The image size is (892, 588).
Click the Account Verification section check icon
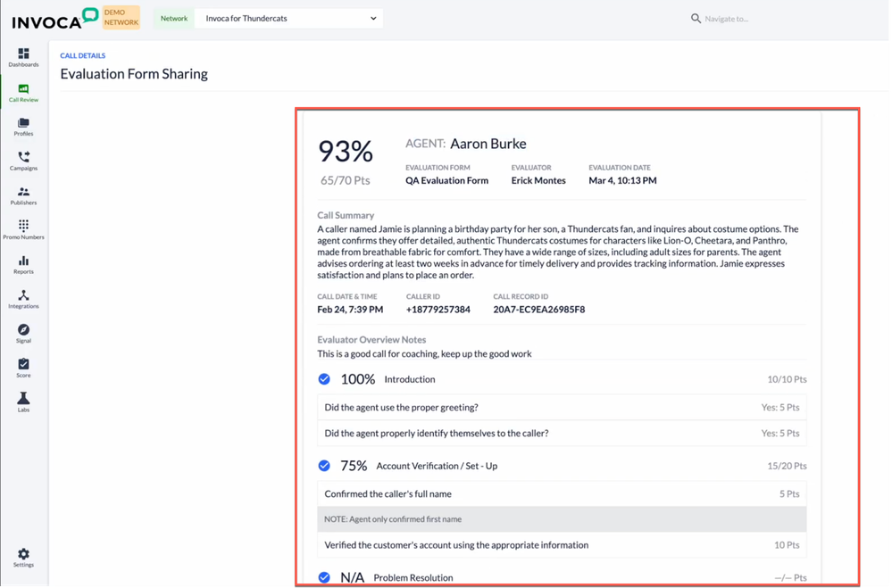[x=324, y=466]
